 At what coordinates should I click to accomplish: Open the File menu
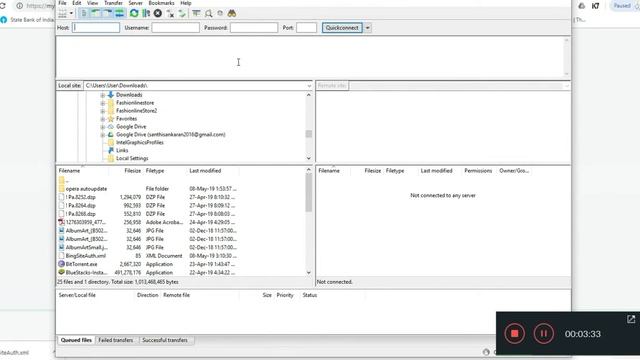point(62,3)
